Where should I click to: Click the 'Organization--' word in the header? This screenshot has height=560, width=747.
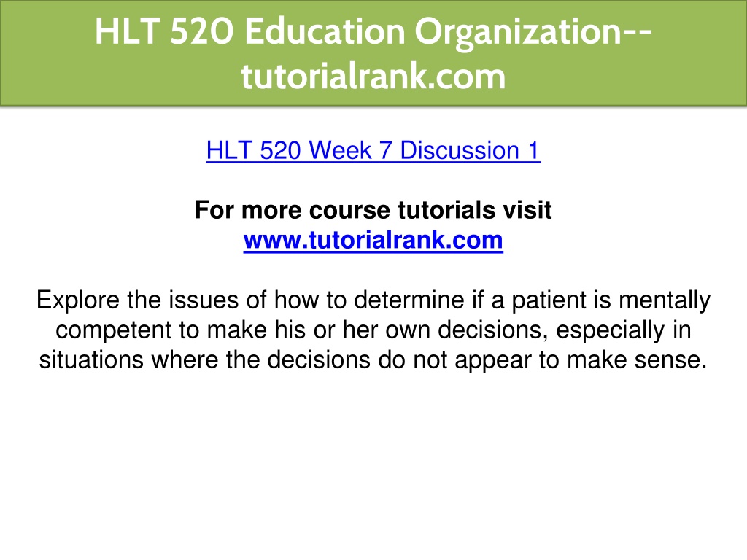pyautogui.click(x=533, y=31)
